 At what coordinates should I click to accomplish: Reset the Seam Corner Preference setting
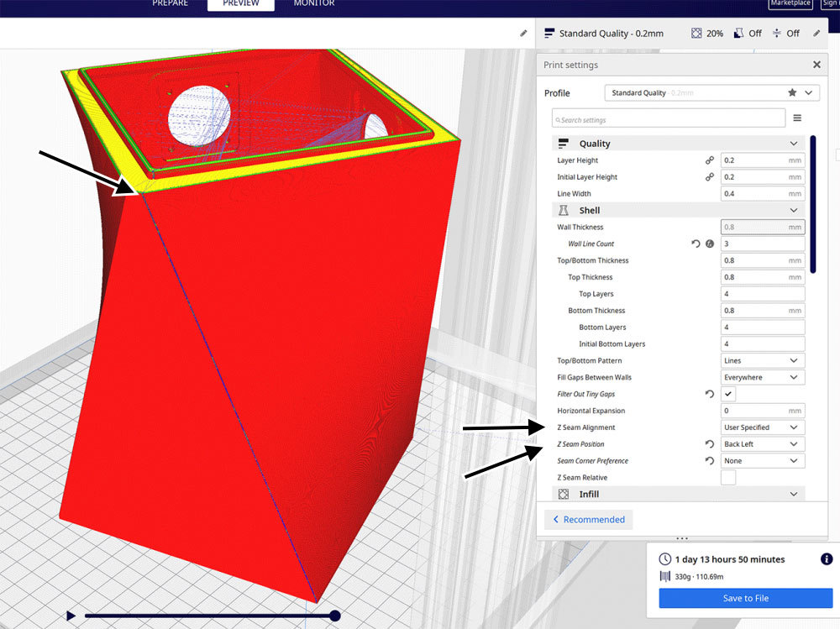point(709,461)
